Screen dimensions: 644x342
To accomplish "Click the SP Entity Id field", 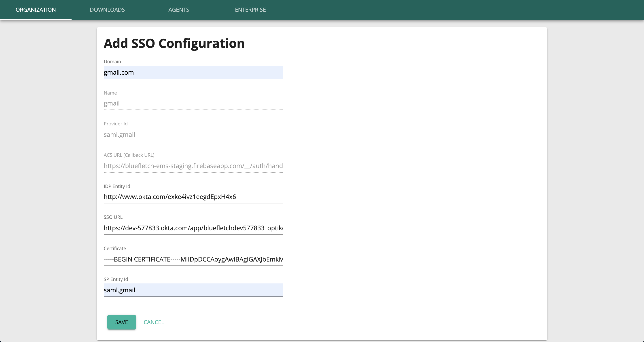I will click(x=193, y=290).
